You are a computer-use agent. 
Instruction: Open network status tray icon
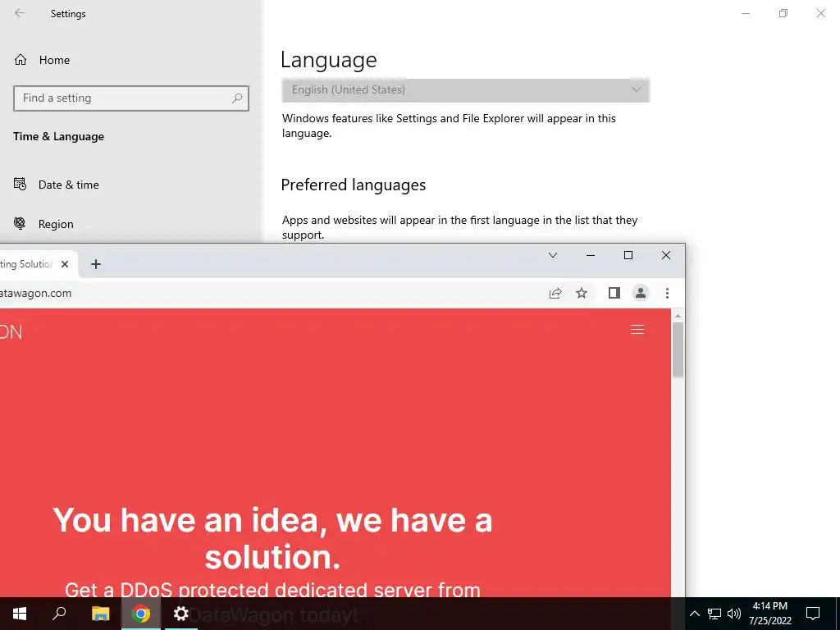point(714,614)
